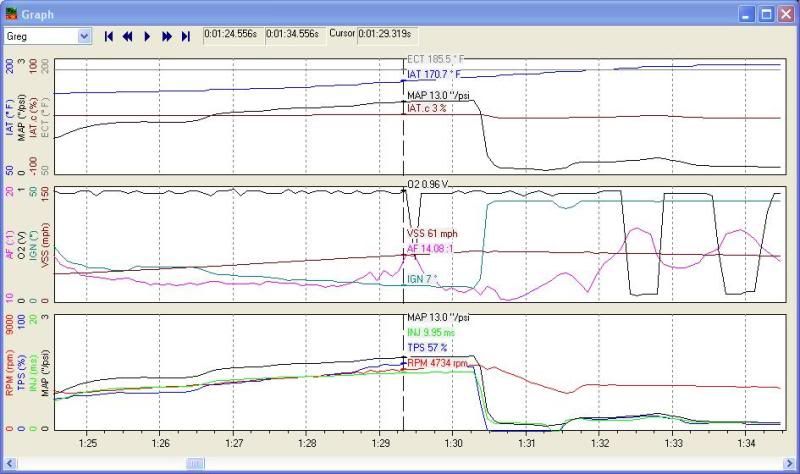Click the TPS 57 % readout label
The width and height of the screenshot is (800, 474).
point(428,348)
